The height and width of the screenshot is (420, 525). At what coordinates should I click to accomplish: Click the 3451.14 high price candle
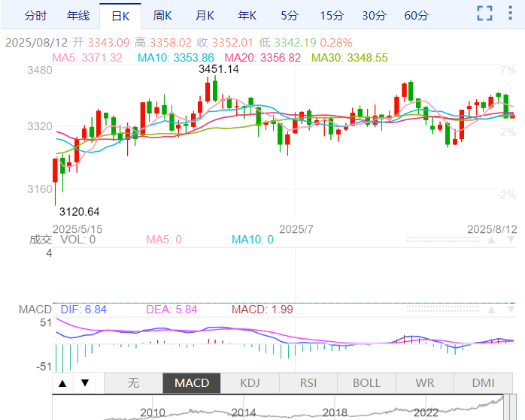tap(214, 88)
